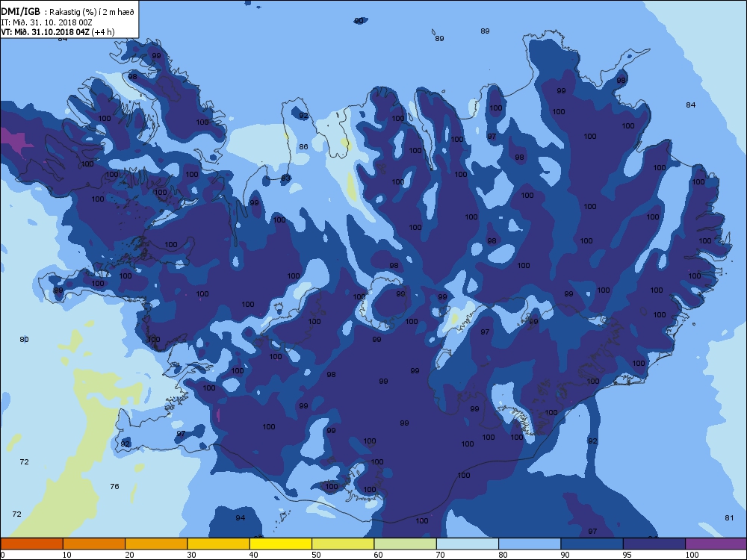Screen dimensions: 747x560
Task: Select the pale blue 70–80 legend swatch
Action: 468,544
